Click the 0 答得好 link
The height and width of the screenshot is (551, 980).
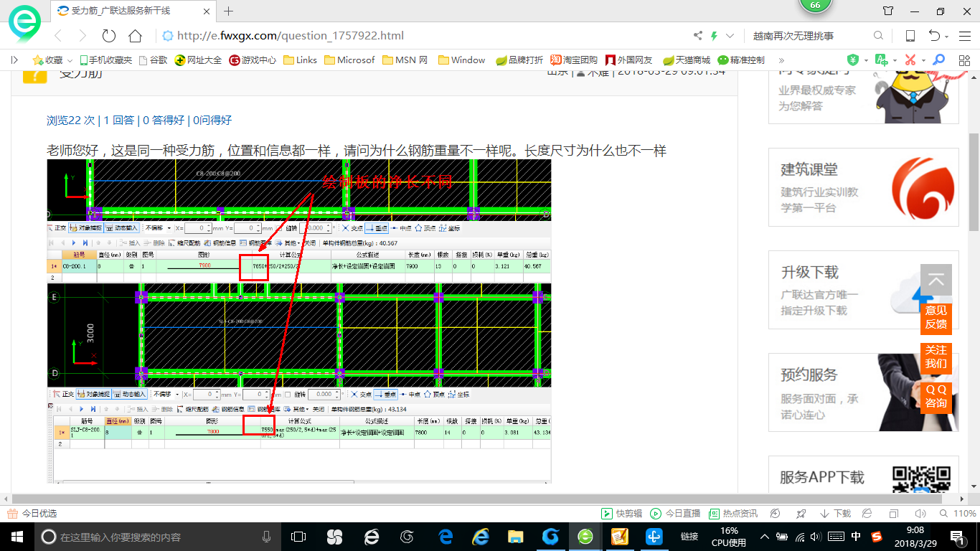[164, 121]
